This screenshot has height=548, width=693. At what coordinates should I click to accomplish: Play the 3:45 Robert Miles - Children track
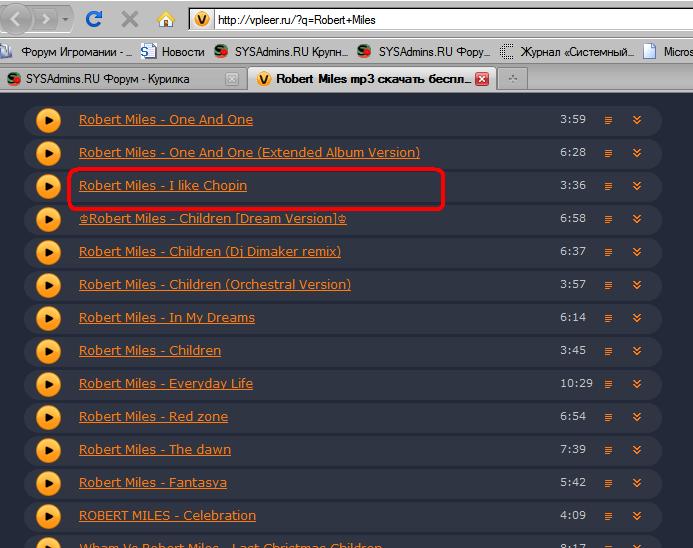pos(48,351)
